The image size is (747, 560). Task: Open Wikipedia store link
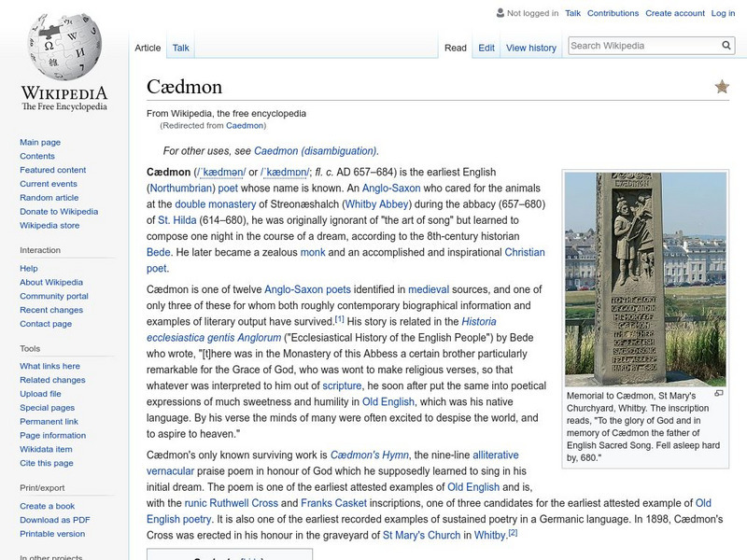point(49,225)
